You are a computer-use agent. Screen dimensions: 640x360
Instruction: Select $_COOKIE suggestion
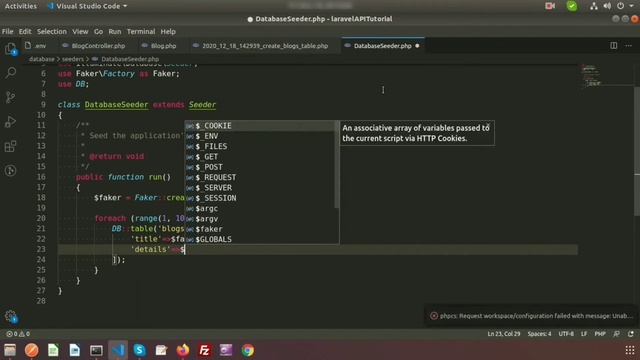260,126
